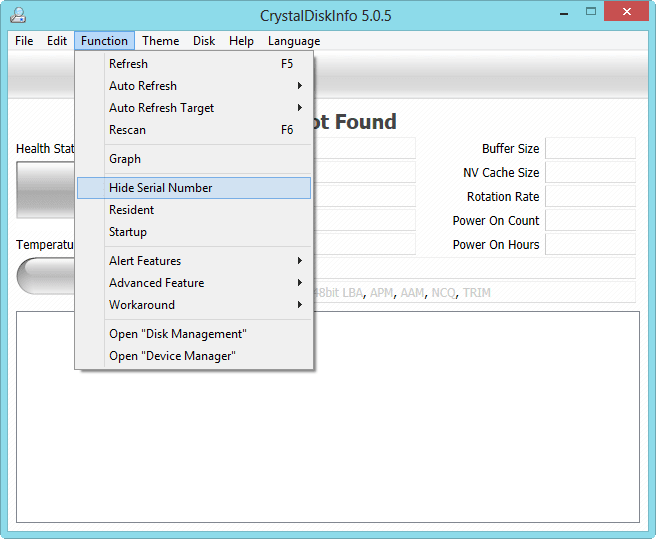Expand the Auto Refresh Target submenu
Image resolution: width=656 pixels, height=539 pixels.
pos(194,108)
